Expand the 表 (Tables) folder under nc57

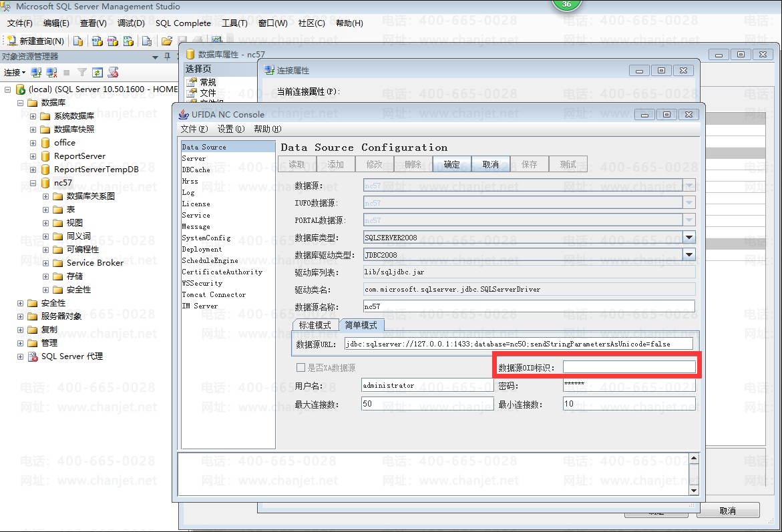[45, 210]
